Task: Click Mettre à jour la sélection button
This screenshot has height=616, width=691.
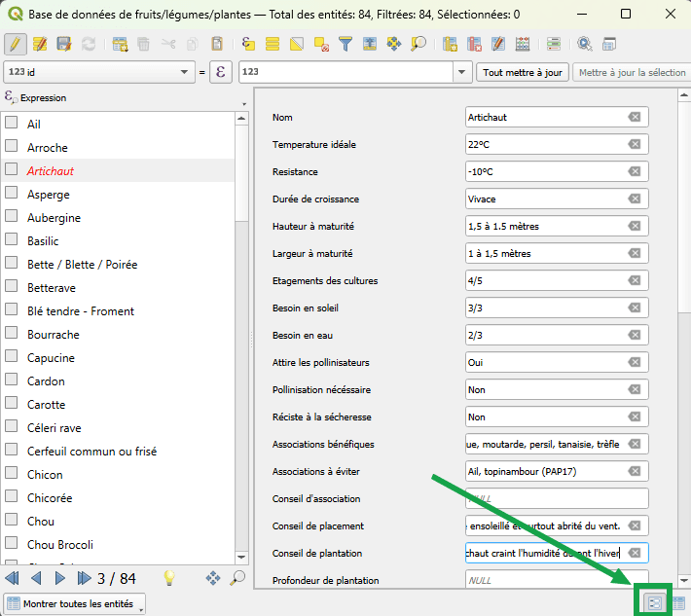Action: (632, 72)
